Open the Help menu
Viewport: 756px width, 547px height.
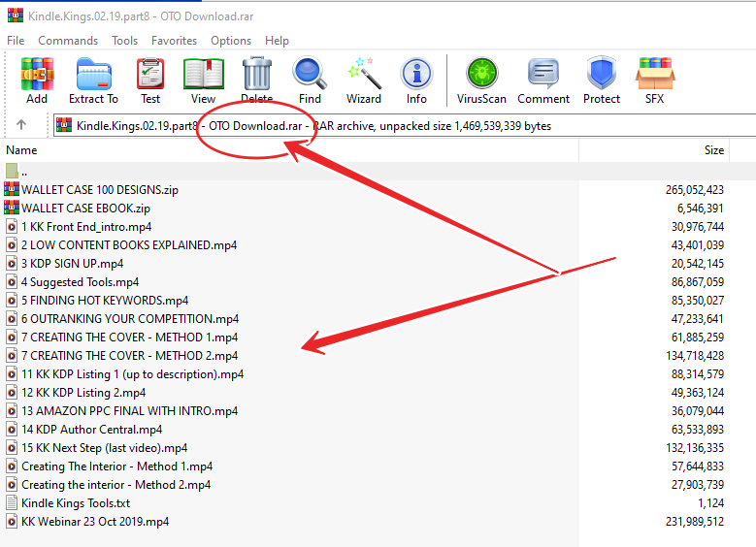[277, 41]
